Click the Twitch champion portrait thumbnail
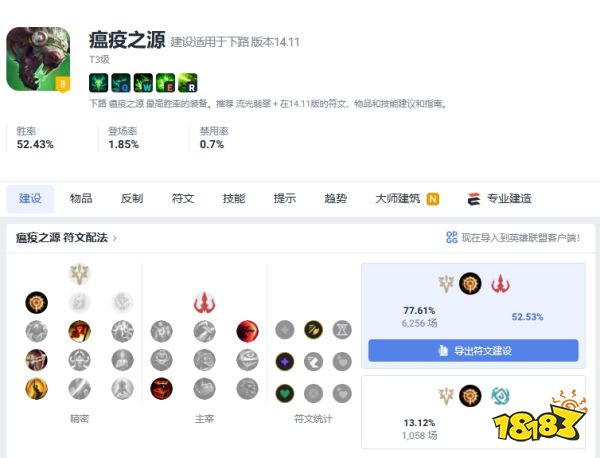The height and width of the screenshot is (458, 600). pyautogui.click(x=38, y=59)
